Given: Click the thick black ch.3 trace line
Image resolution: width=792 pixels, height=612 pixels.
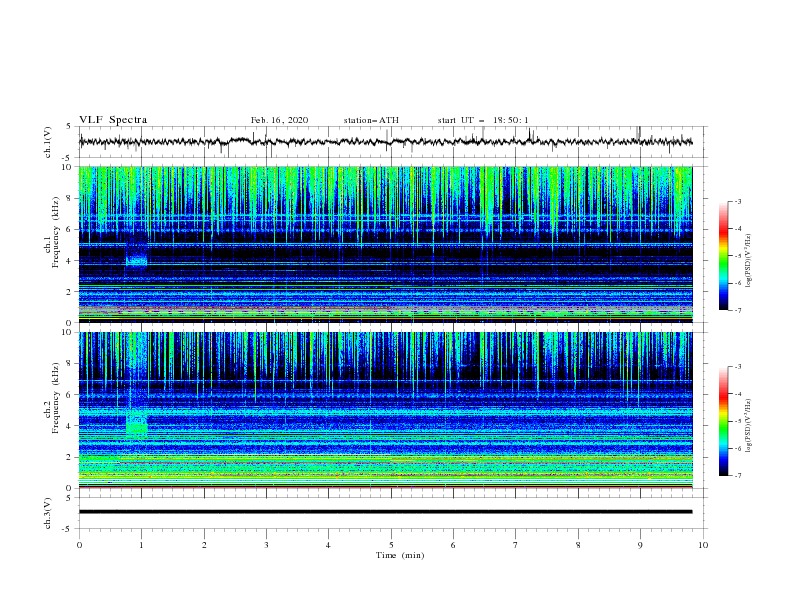Looking at the screenshot, I should 385,512.
